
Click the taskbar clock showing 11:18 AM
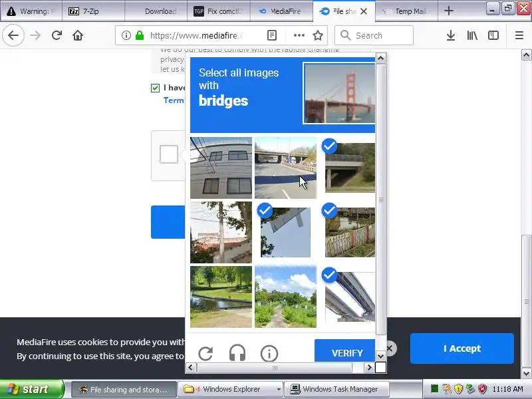tap(507, 389)
